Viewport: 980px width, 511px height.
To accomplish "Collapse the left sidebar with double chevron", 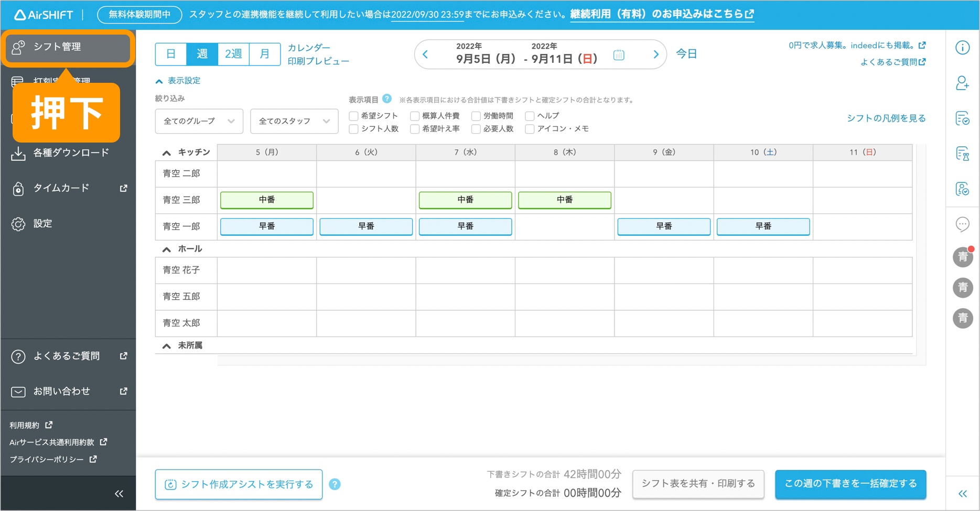I will click(119, 494).
